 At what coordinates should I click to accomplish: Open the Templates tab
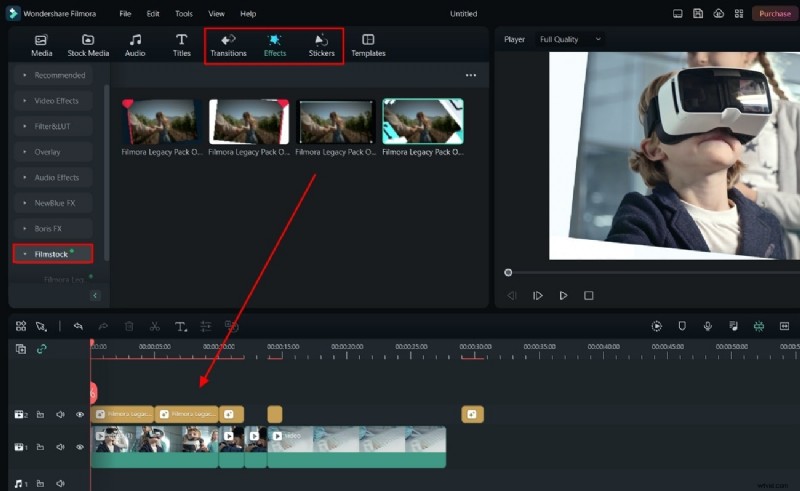(x=368, y=45)
